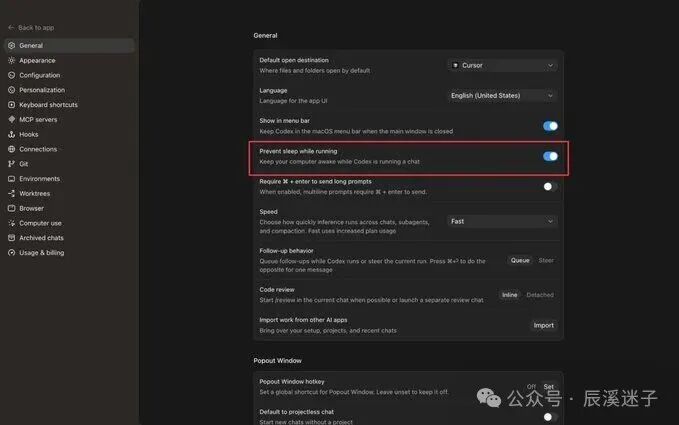
Task: Click the Browser window icon
Action: tap(12, 208)
